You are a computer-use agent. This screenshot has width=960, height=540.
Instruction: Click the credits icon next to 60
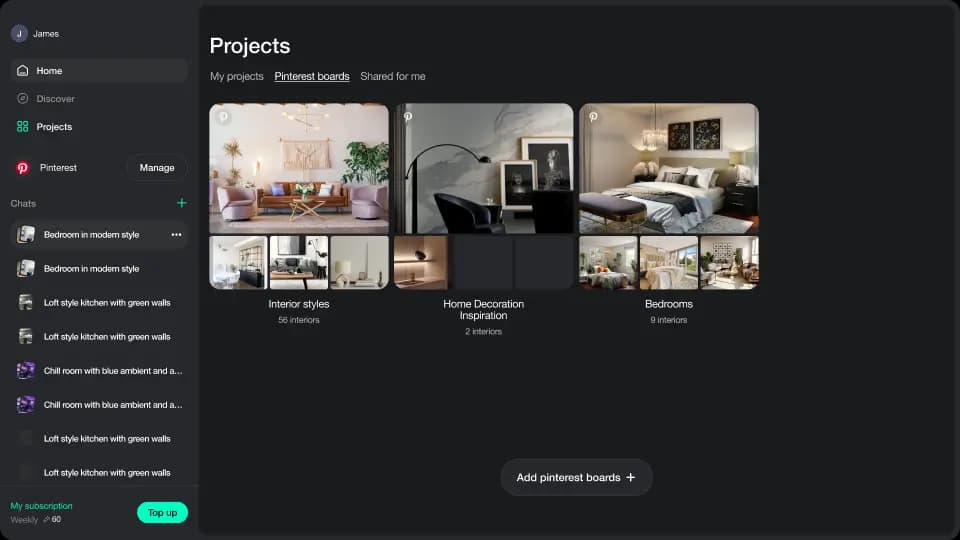[47, 520]
